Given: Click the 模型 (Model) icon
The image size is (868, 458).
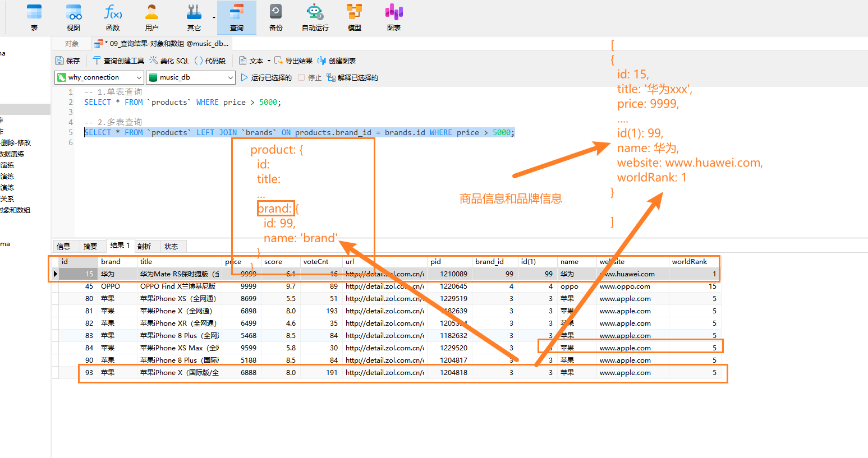Looking at the screenshot, I should pyautogui.click(x=354, y=17).
